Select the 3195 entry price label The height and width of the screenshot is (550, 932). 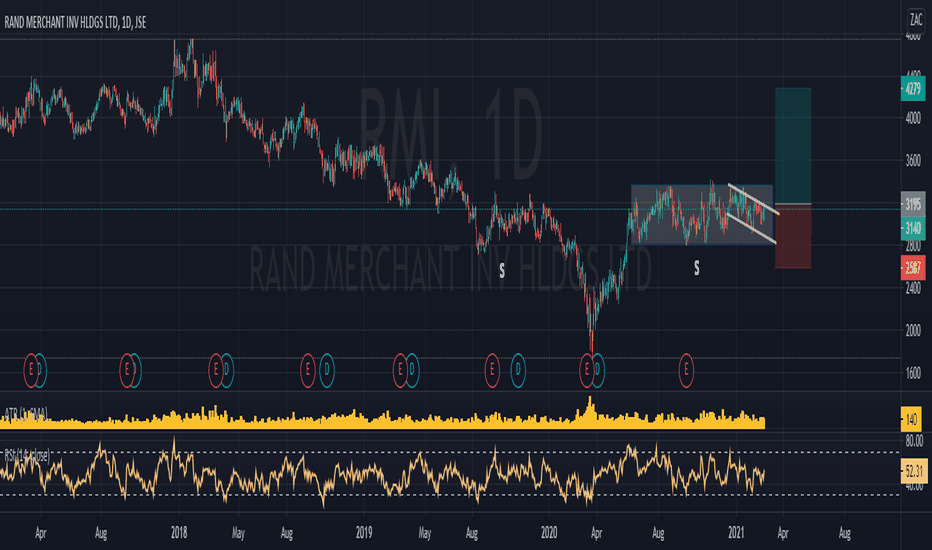913,205
